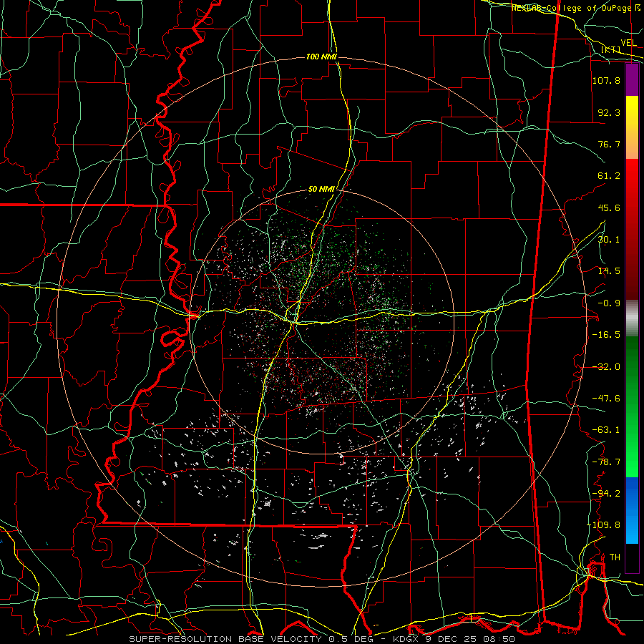The width and height of the screenshot is (644, 644).
Task: Click the Super-Resolution Base Velocity caption
Action: pos(321,639)
